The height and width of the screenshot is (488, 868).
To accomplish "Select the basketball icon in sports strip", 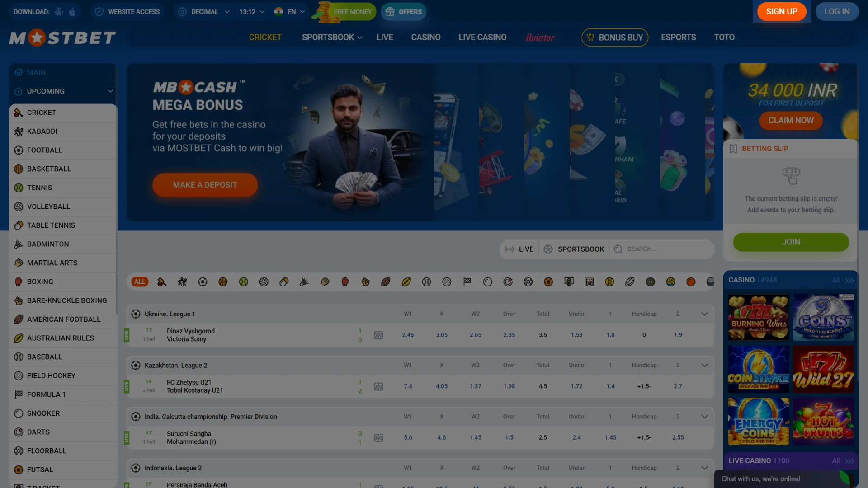I will click(x=223, y=282).
